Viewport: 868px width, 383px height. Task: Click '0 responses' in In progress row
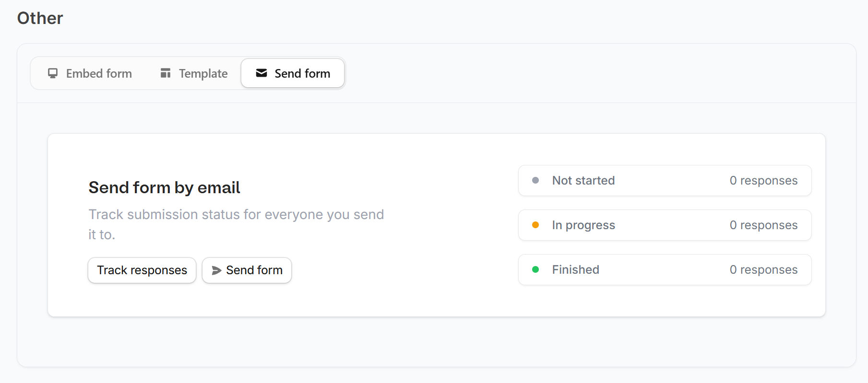tap(763, 225)
